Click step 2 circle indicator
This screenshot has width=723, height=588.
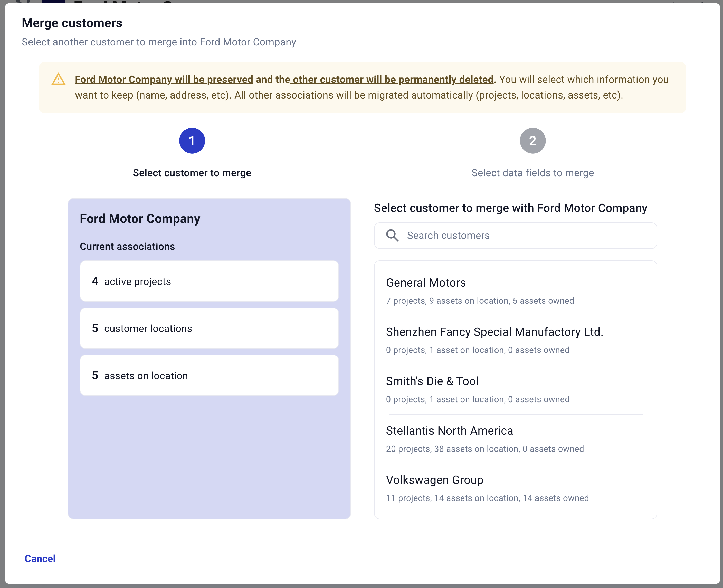click(x=532, y=141)
